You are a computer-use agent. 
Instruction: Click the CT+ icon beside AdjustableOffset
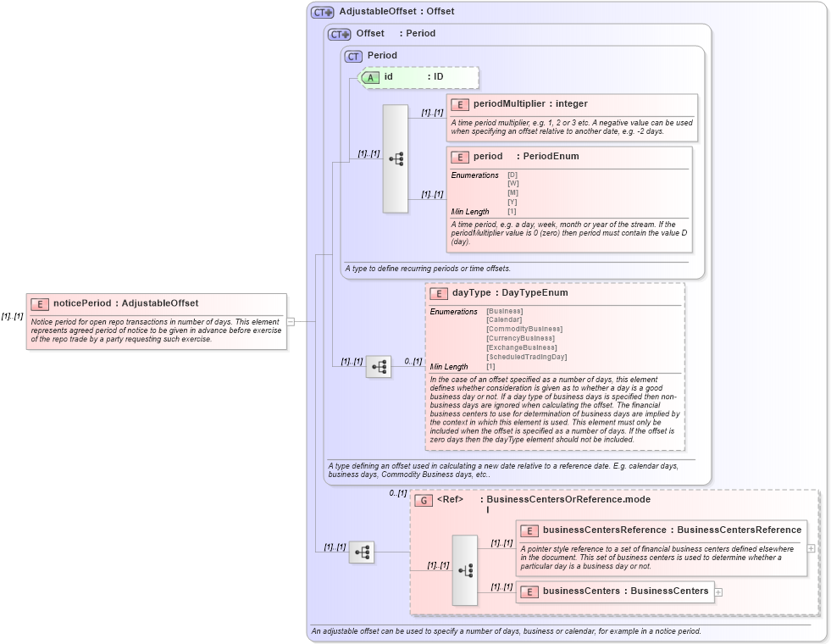[322, 12]
